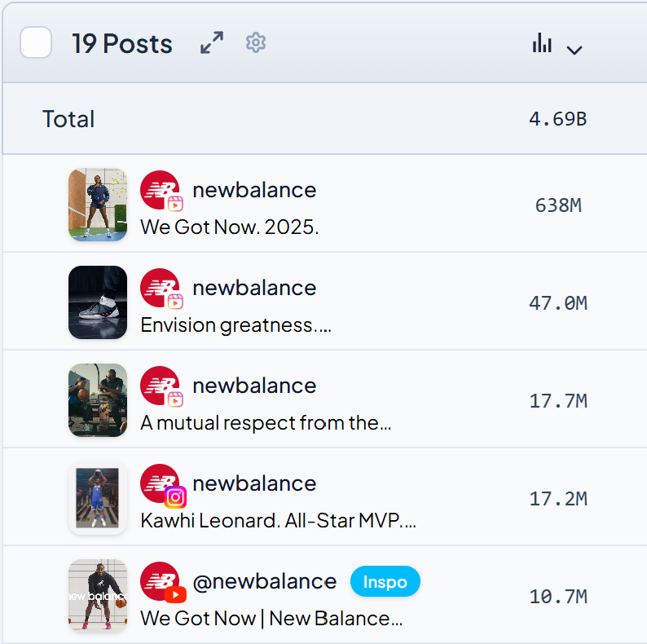Click the New Balance avatar on 'A mutual respect' row
The width and height of the screenshot is (647, 644).
pos(160,386)
